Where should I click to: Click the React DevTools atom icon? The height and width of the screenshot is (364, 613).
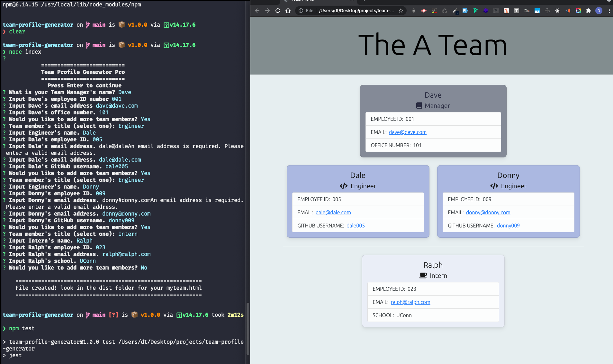558,11
